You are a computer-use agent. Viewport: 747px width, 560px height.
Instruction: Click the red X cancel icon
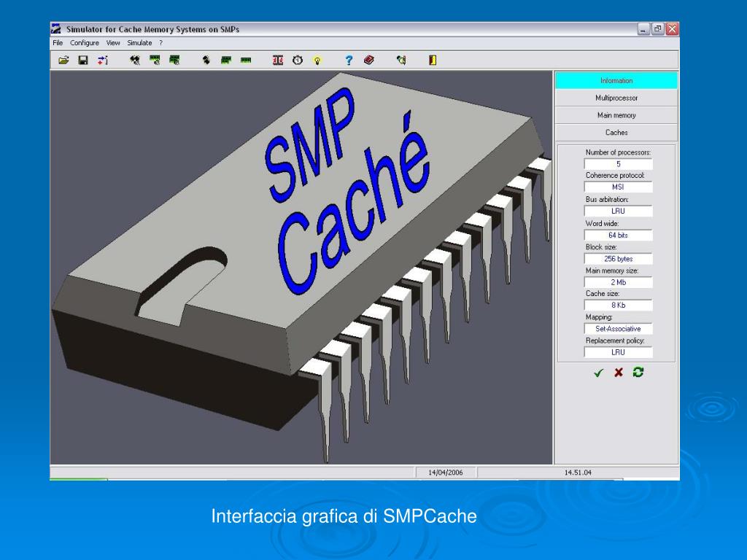click(x=619, y=373)
